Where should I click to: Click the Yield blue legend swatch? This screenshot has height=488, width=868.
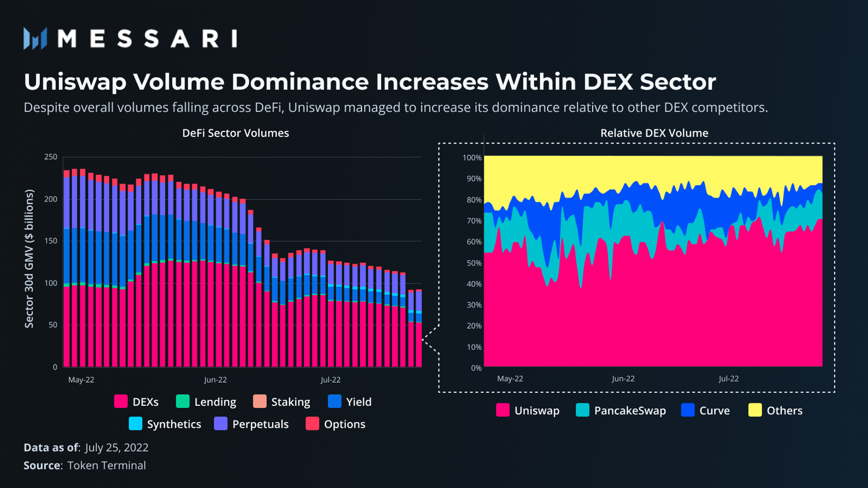click(335, 401)
